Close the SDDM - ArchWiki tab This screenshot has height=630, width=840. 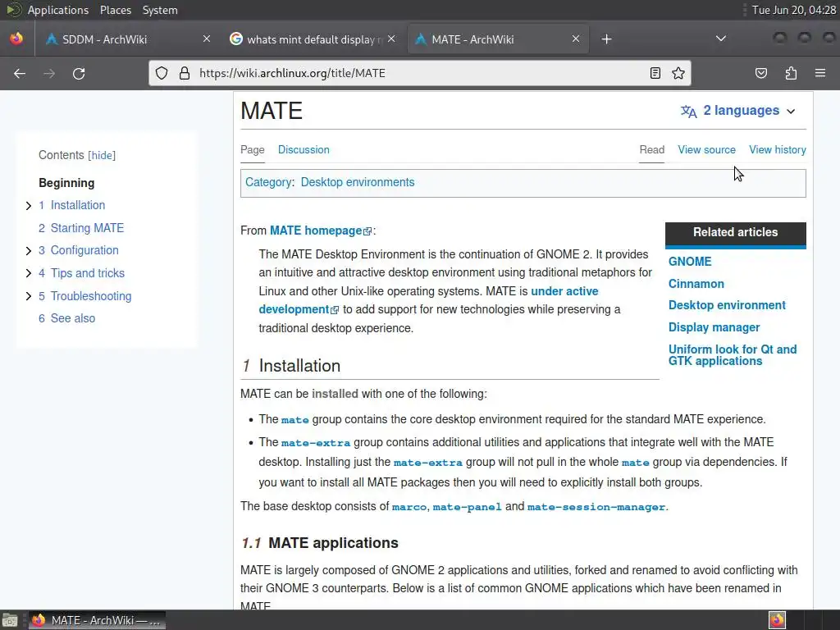[207, 39]
